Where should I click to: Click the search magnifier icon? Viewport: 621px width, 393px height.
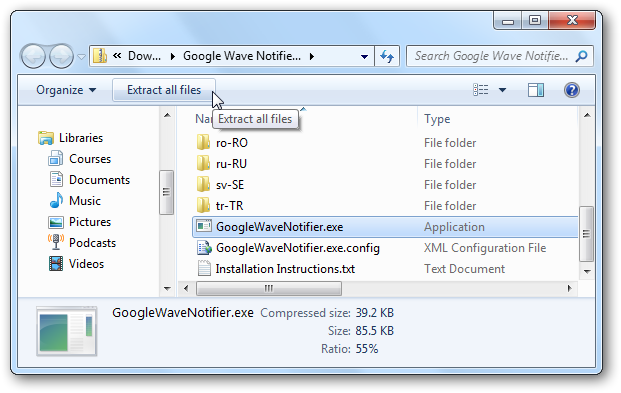[581, 56]
